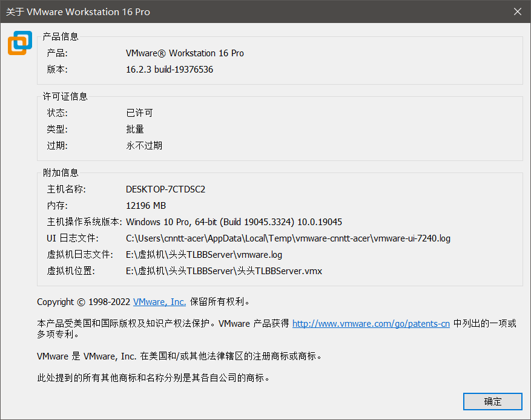Click the product name VMware® Workstation 16 Pro
Screen dimensions: 531x420
[x=185, y=53]
